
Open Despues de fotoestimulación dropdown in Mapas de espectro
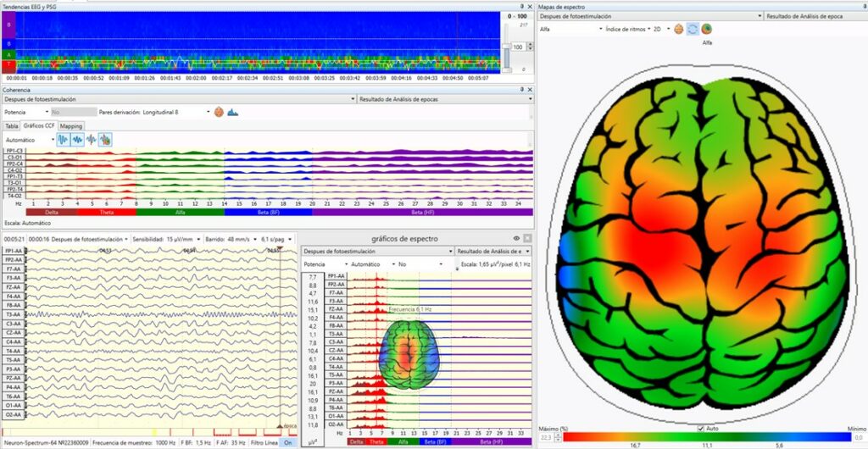click(x=650, y=17)
